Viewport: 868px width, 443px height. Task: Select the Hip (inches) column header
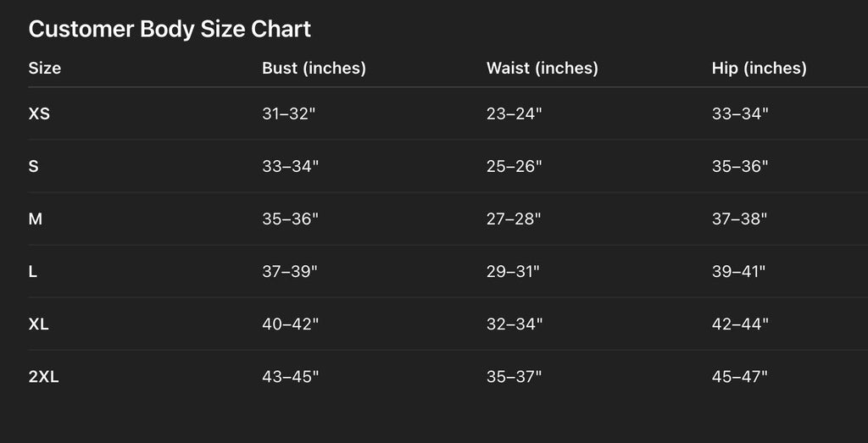click(x=759, y=68)
